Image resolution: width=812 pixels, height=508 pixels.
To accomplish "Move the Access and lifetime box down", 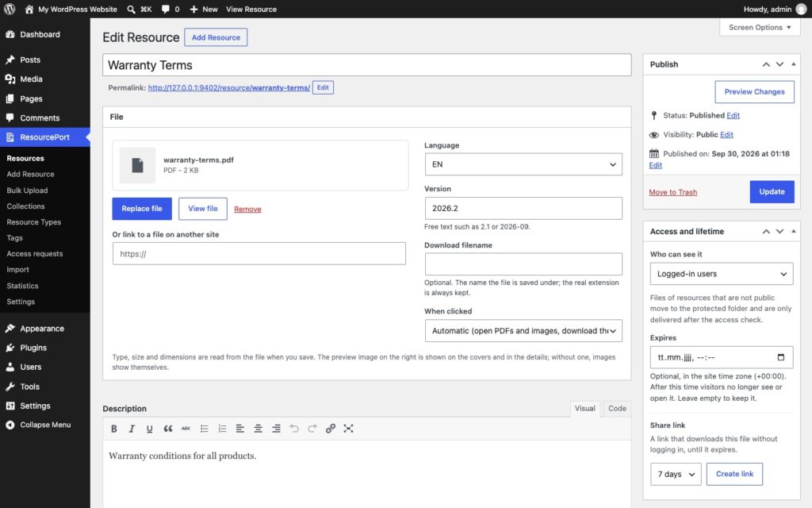I will [779, 231].
